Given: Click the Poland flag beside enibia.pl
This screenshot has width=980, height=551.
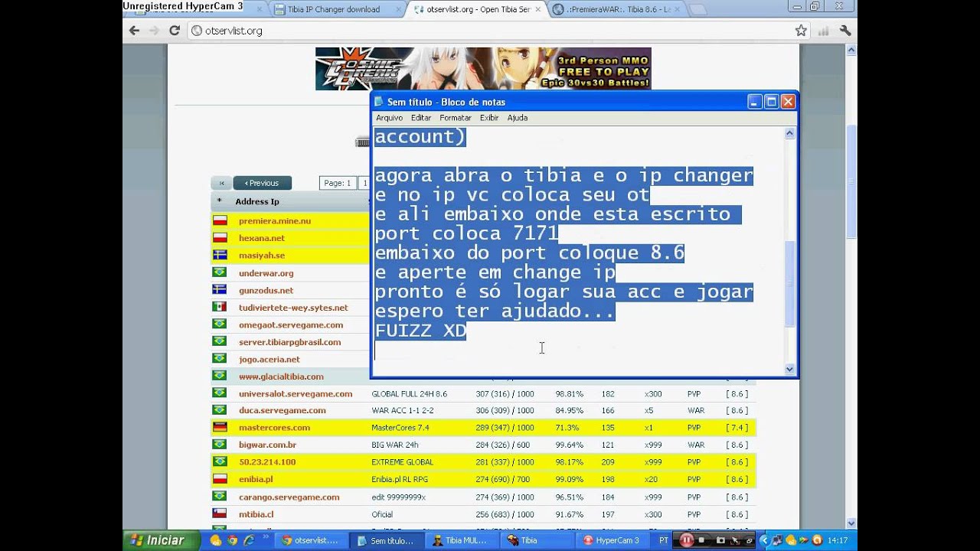Looking at the screenshot, I should (x=220, y=479).
